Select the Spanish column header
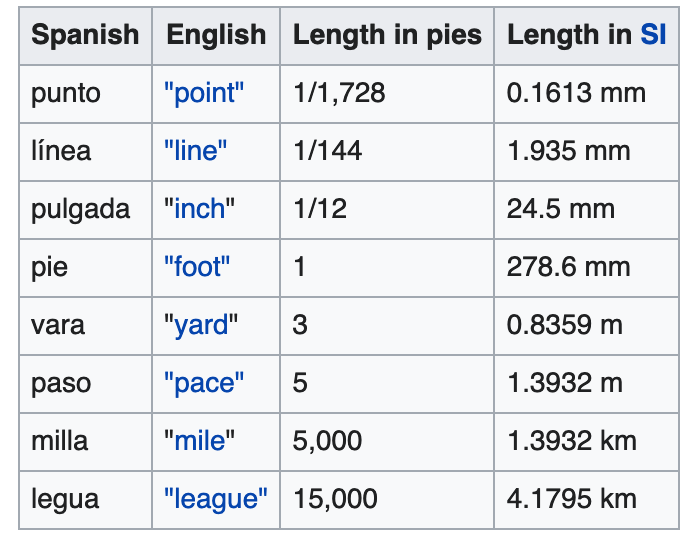694x536 pixels. 85,36
